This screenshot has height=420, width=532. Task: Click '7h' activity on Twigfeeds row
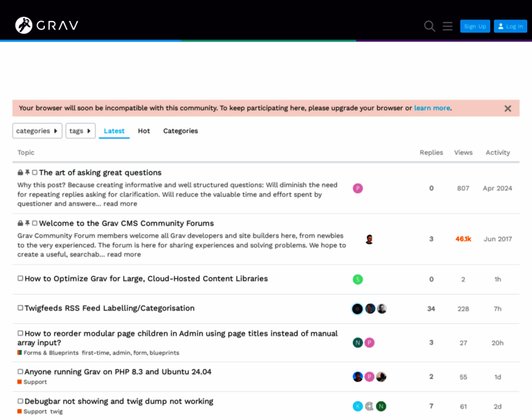tap(498, 309)
